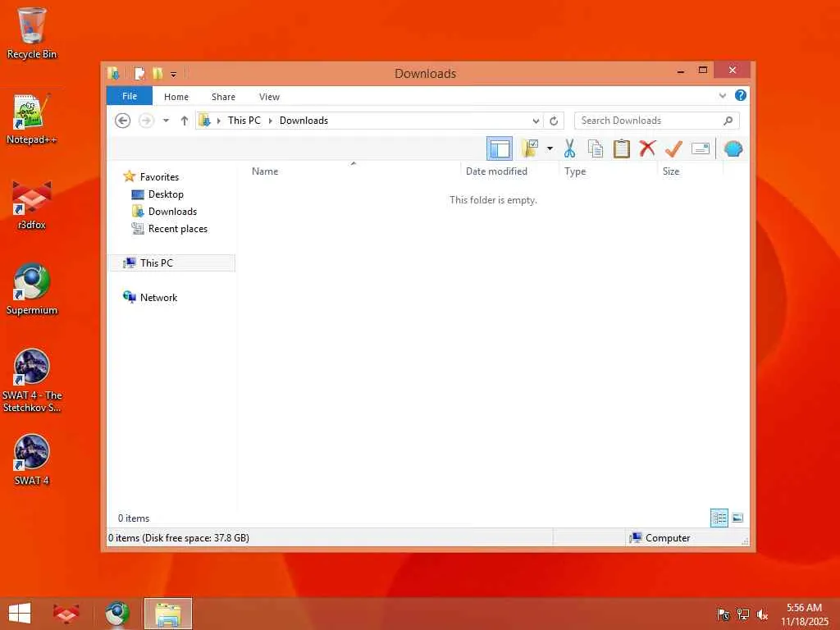Switch to the Home ribbon tab
Viewport: 840px width, 630px height.
[176, 97]
